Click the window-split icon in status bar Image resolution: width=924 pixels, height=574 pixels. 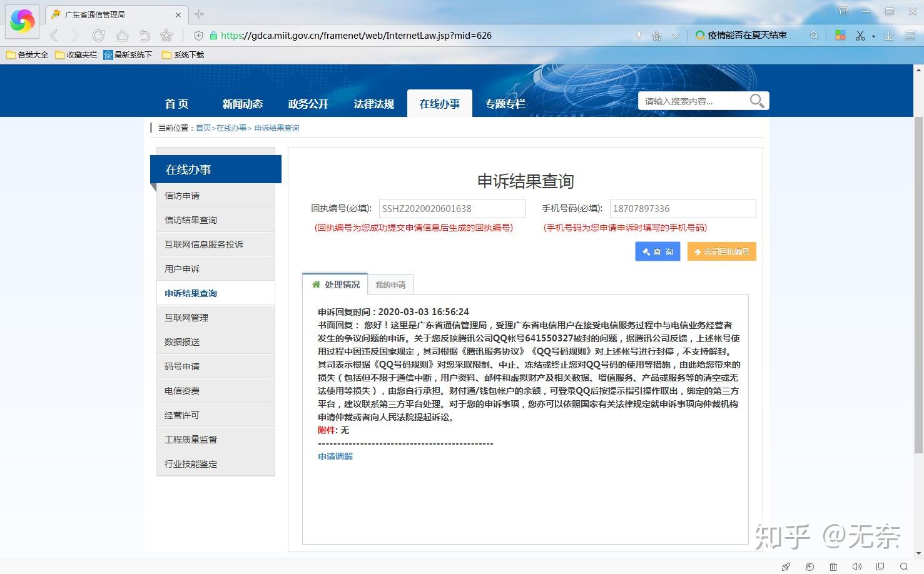click(880, 566)
